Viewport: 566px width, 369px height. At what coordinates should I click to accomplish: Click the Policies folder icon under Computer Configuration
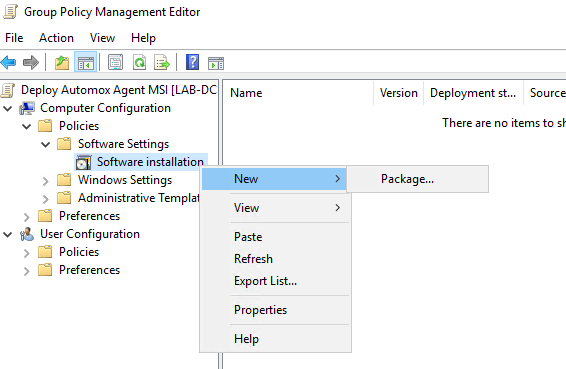pos(45,126)
